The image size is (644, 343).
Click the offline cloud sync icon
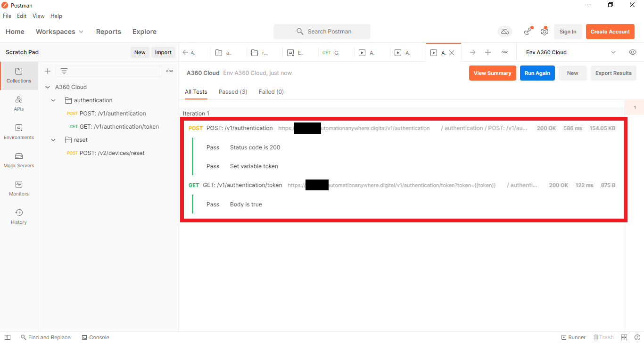pos(505,32)
